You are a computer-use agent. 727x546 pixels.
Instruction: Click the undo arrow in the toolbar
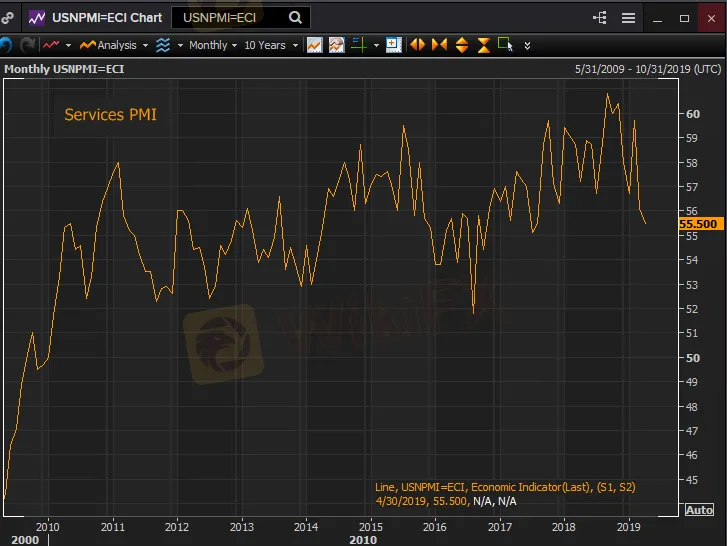coord(5,45)
